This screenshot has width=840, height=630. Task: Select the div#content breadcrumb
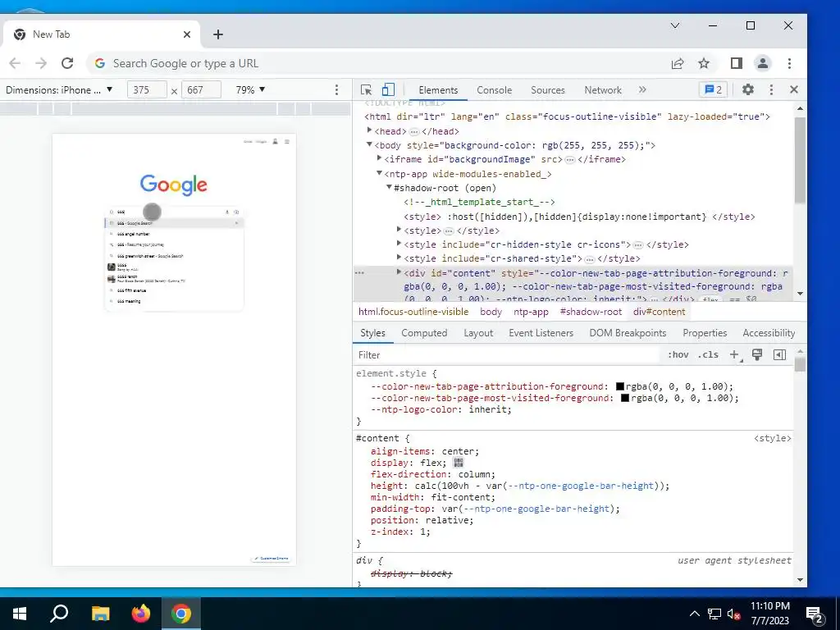(659, 312)
